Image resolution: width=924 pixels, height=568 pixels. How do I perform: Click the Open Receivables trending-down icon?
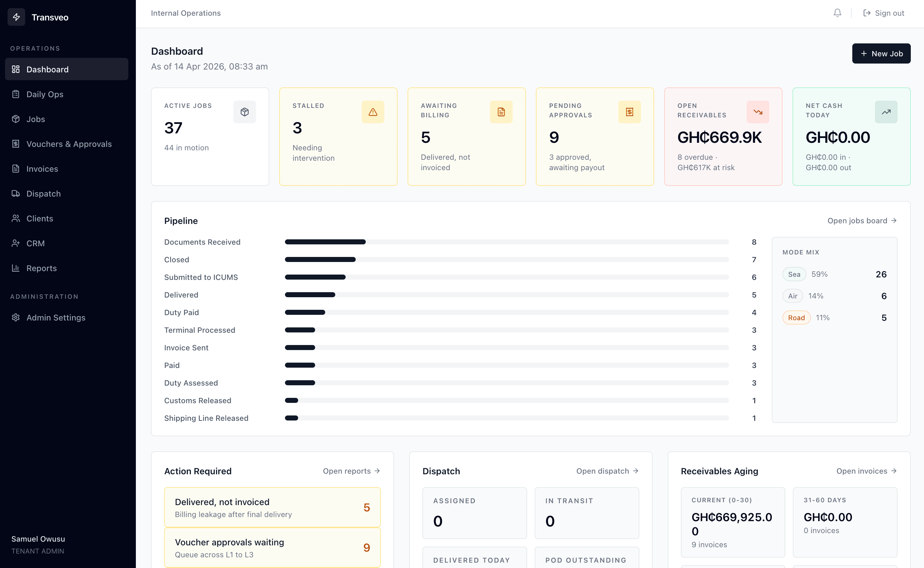tap(758, 112)
